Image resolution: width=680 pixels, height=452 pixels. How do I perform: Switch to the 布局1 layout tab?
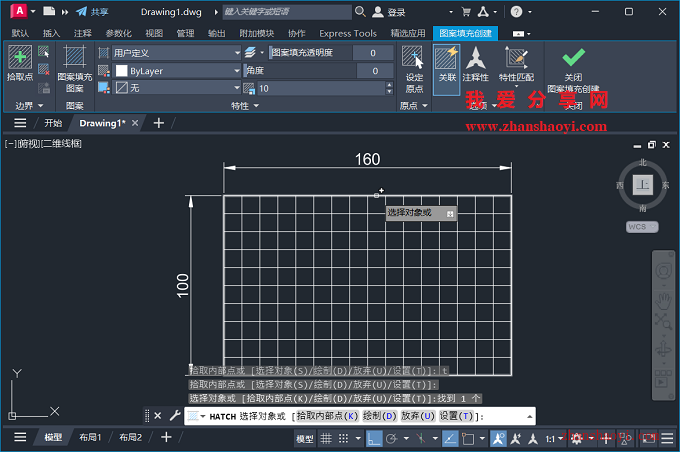(90, 437)
